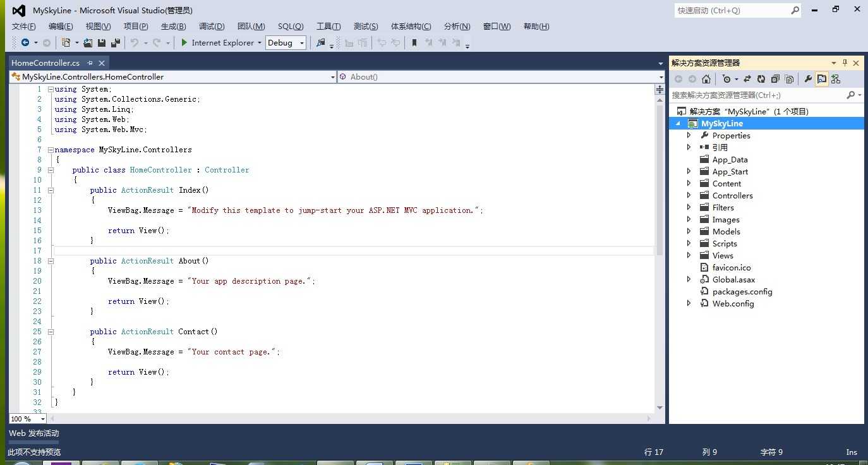Open the Internet Explorer browser dropdown arrow
This screenshot has height=465, width=868.
pyautogui.click(x=260, y=43)
